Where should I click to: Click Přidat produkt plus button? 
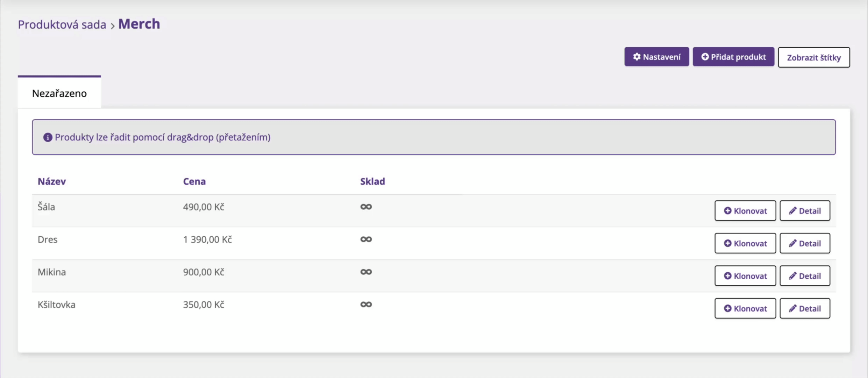[x=733, y=57]
